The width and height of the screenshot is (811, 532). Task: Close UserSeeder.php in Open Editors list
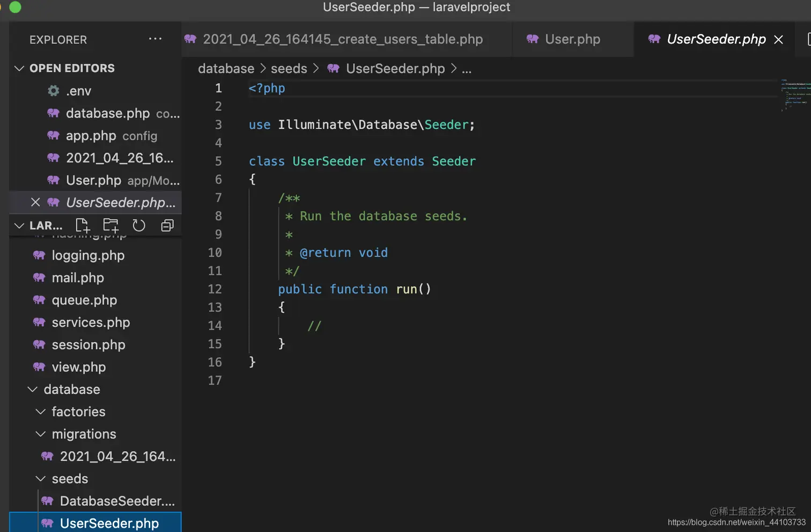[x=35, y=202]
